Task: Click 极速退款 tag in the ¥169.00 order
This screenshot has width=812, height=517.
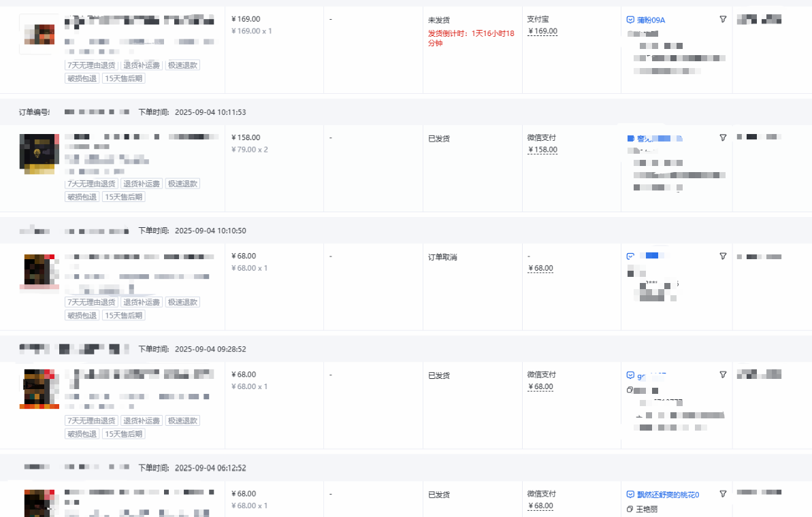Action: pos(182,65)
